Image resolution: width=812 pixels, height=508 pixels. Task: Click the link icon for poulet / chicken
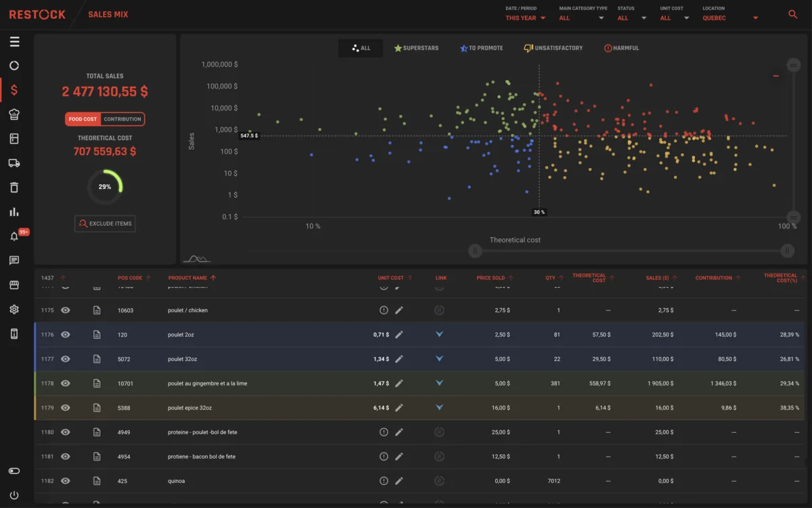[x=439, y=310]
